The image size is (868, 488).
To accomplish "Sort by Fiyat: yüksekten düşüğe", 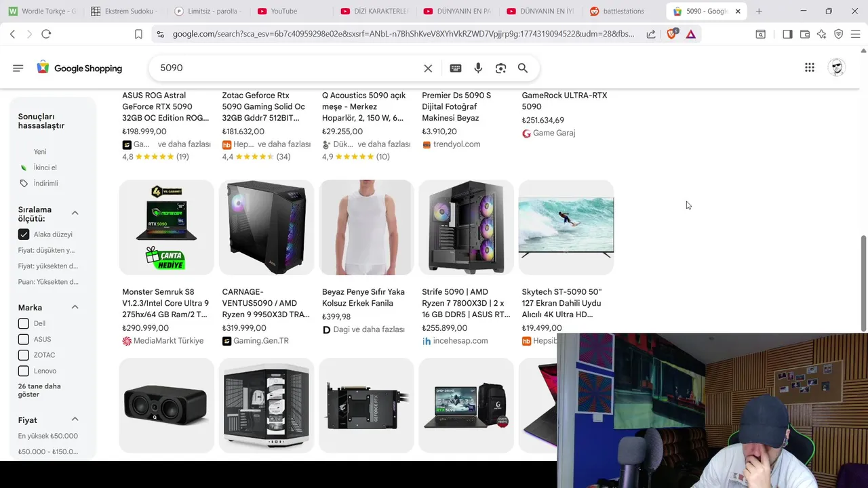I will 48,266.
